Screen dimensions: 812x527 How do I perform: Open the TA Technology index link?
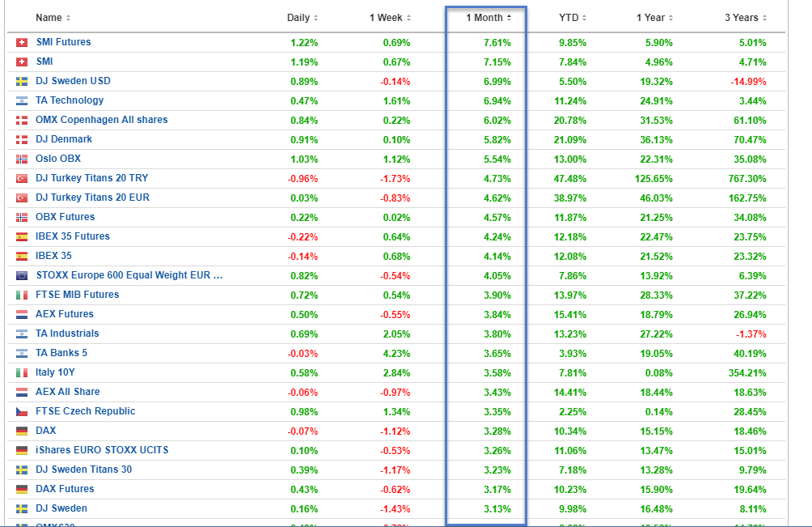[x=70, y=100]
